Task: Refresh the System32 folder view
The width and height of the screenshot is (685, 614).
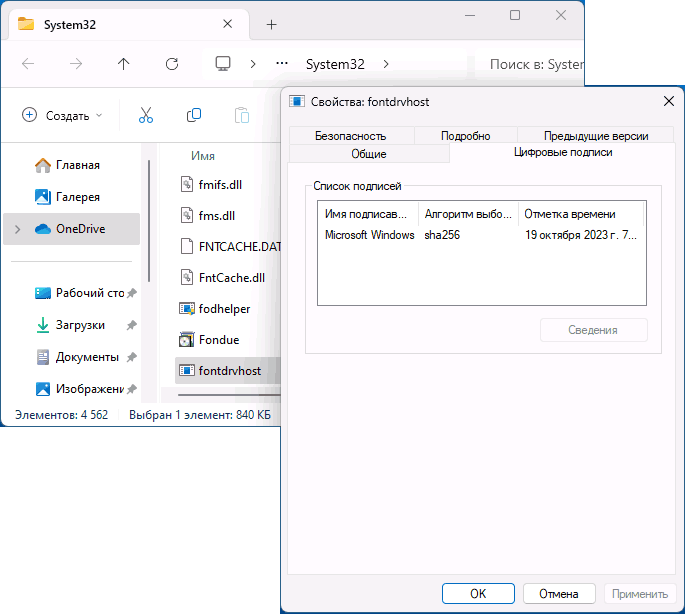Action: [172, 64]
